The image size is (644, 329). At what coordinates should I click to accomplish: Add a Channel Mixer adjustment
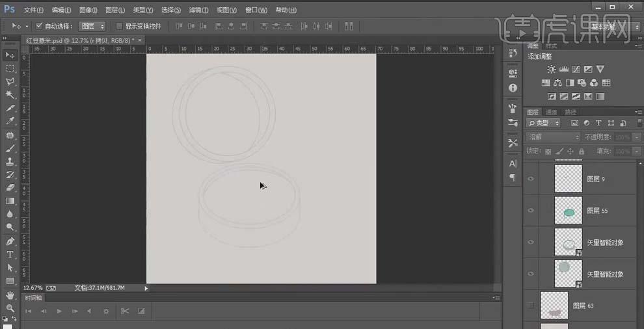click(594, 83)
